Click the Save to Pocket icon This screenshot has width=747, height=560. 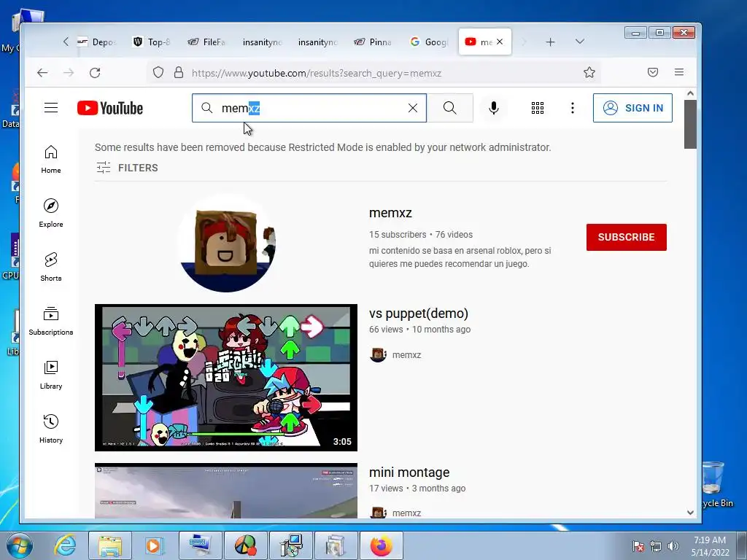point(653,72)
